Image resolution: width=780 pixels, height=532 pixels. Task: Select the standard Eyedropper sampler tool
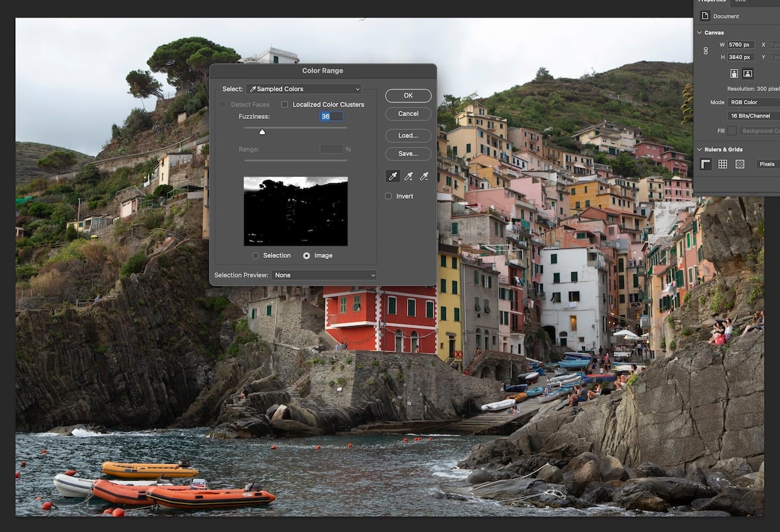point(392,175)
